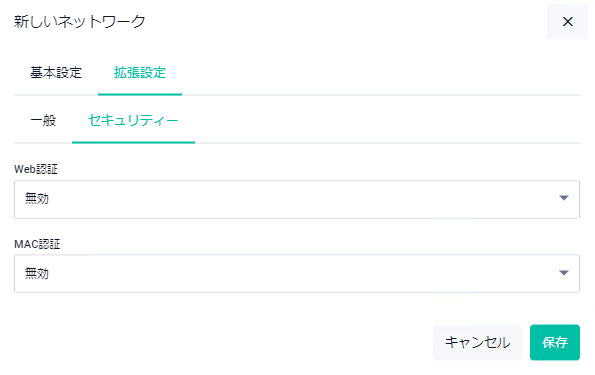Switch to the 基本設定 tab
This screenshot has height=375, width=595.
[x=56, y=72]
